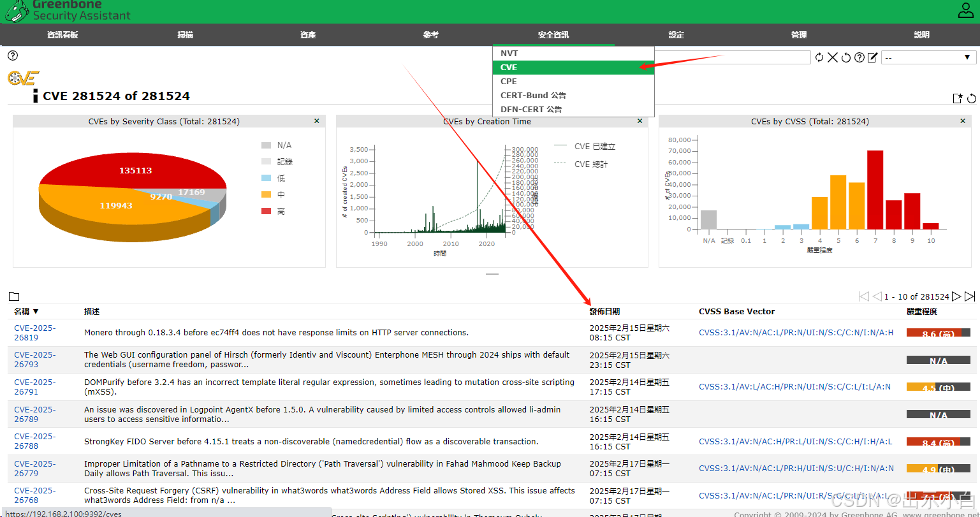Select CVE in the dropdown menu
This screenshot has height=517, width=980.
tap(573, 68)
